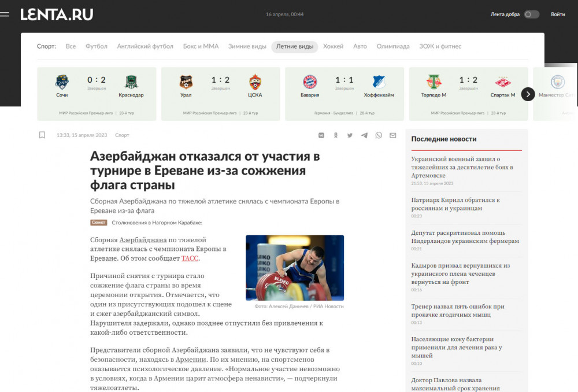Click the article headline Азербайджан отказался
The height and width of the screenshot is (392, 578).
pyautogui.click(x=205, y=171)
